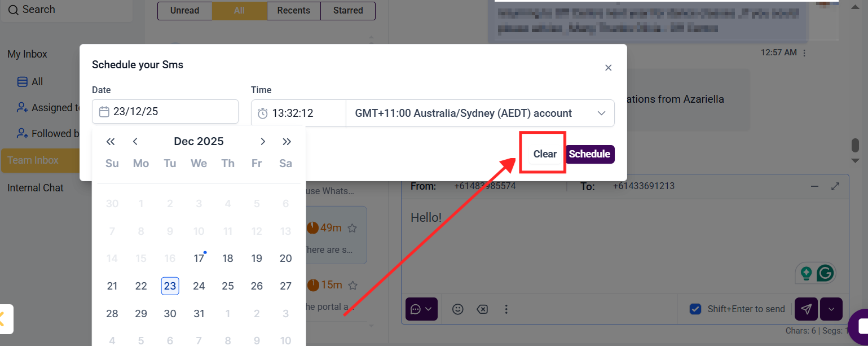Advance calendar to next month
Screen dimensions: 868x346
coord(263,142)
